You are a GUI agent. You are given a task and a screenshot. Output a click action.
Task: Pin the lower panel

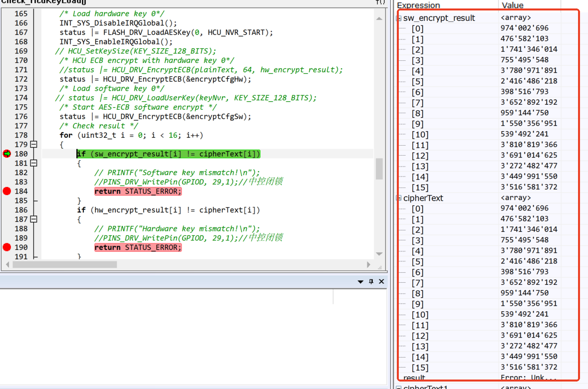(x=371, y=281)
